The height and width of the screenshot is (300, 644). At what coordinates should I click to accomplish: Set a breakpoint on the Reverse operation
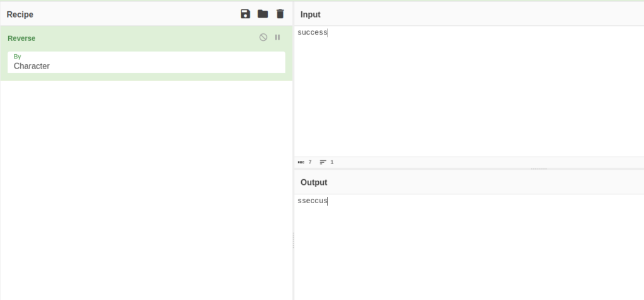[277, 37]
